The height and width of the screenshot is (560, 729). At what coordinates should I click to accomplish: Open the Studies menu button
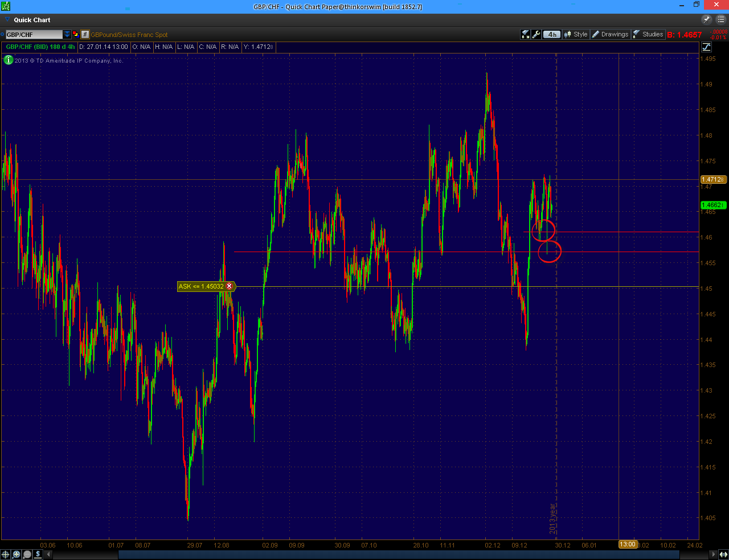[648, 34]
